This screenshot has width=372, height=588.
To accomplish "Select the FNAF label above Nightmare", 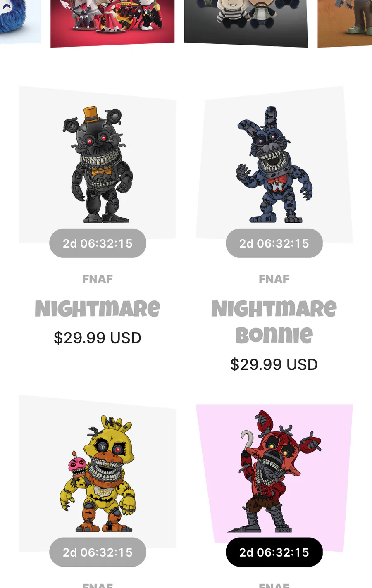I will point(98,279).
